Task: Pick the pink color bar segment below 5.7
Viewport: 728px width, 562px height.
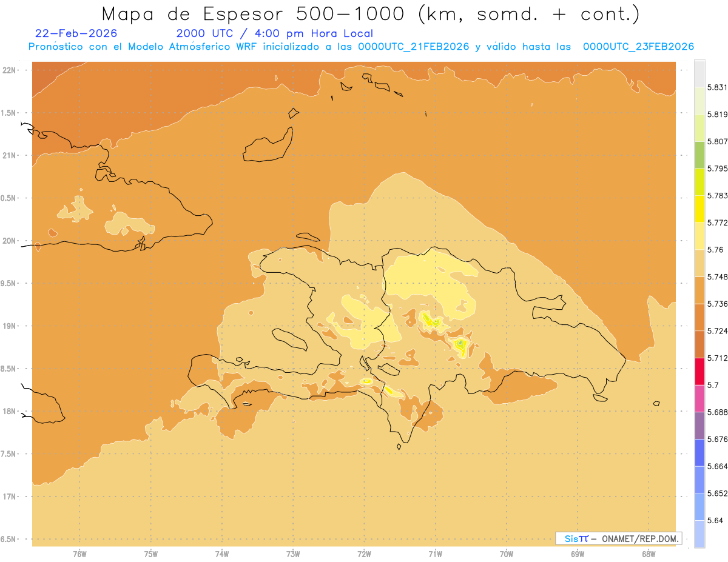Action: coord(699,398)
